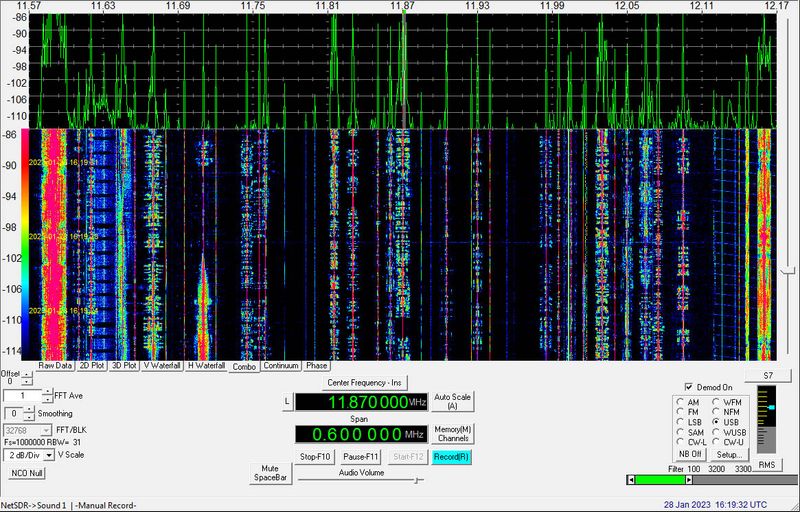Viewport: 800px width, 512px height.
Task: Choose the NFM radio option
Action: coord(716,412)
